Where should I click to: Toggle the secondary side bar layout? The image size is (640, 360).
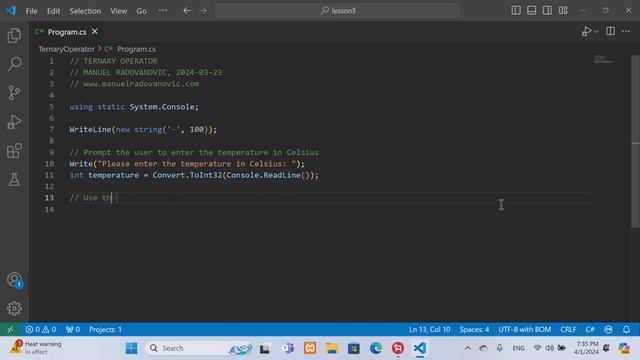point(547,11)
